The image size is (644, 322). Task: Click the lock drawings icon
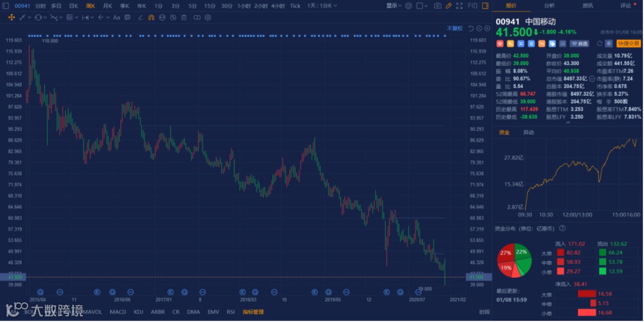162,18
